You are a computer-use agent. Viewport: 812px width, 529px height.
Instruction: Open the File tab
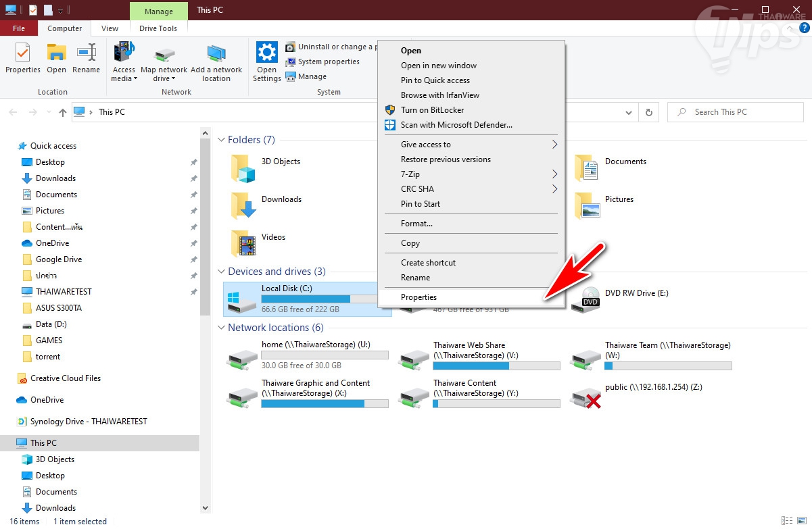[x=19, y=28]
